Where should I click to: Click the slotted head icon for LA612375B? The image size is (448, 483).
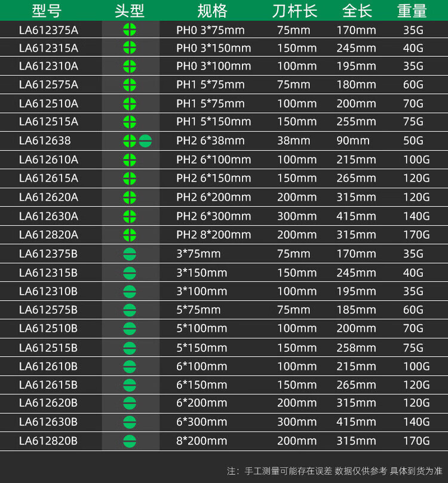pos(130,253)
